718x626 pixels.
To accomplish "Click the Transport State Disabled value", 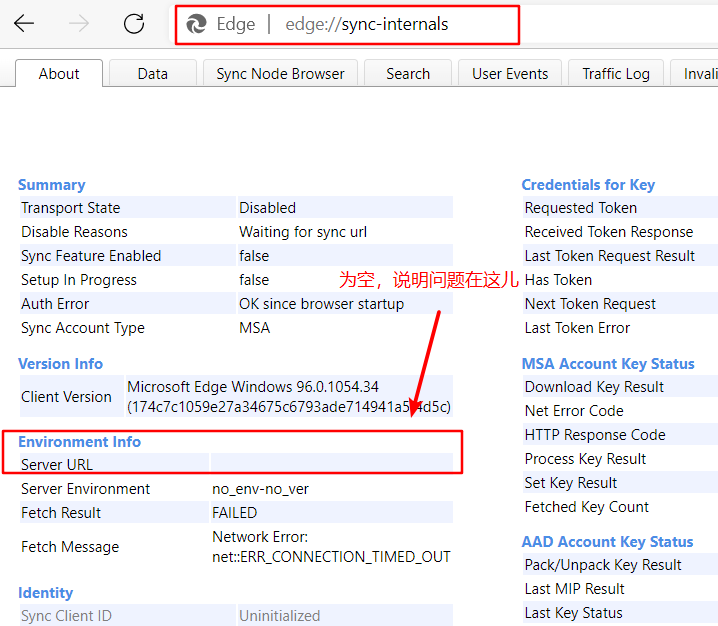I will click(x=267, y=208).
